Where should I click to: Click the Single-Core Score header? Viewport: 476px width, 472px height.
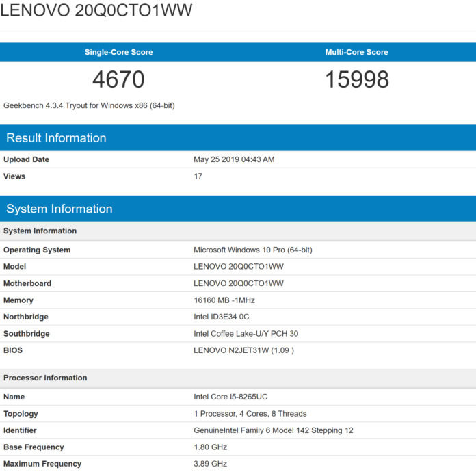[119, 52]
